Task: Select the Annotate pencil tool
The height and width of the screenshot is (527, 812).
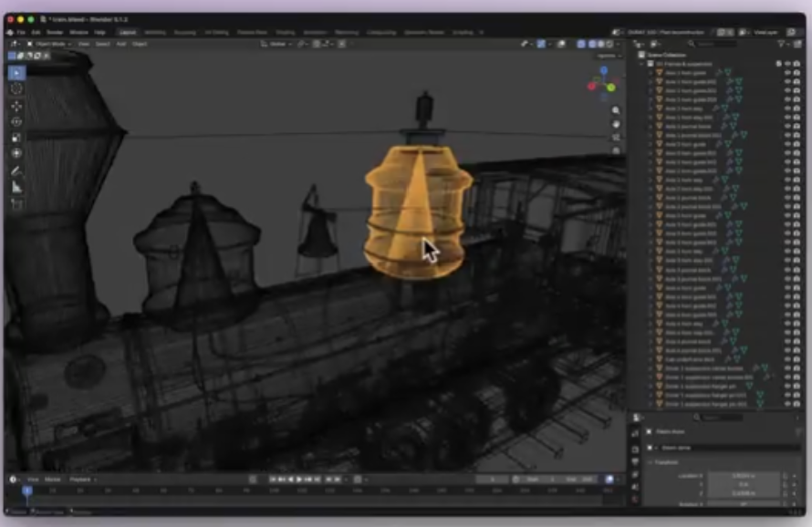Action: 16,171
